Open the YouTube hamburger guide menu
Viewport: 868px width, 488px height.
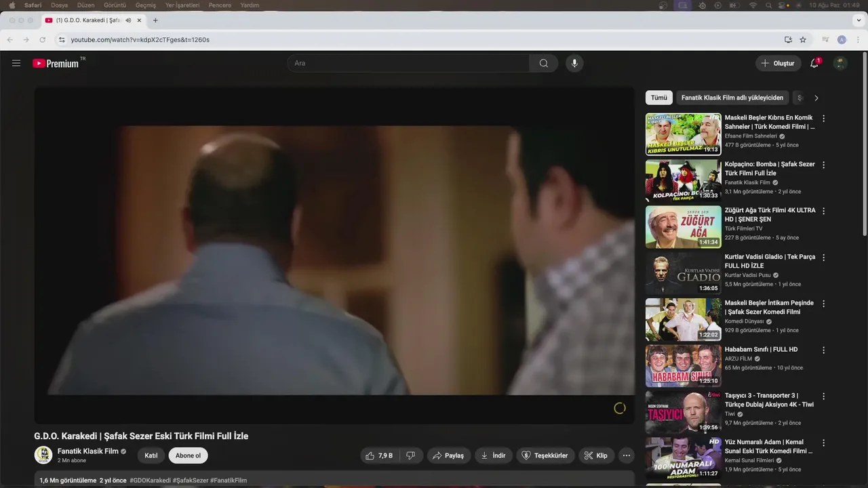pos(16,63)
